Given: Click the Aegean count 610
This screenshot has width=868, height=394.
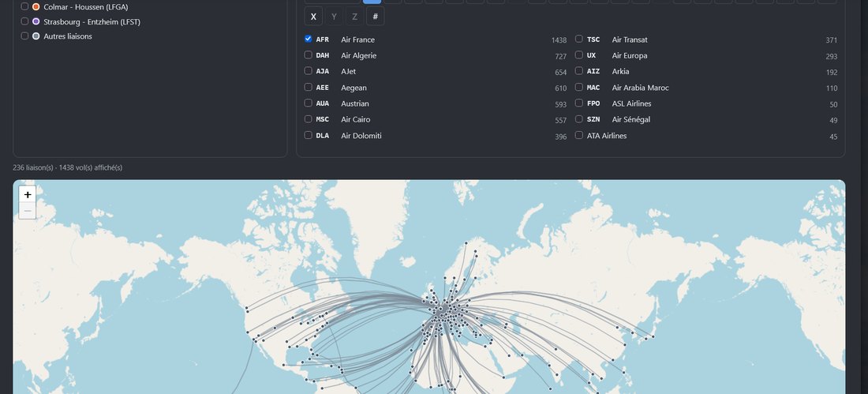Looking at the screenshot, I should tap(561, 88).
